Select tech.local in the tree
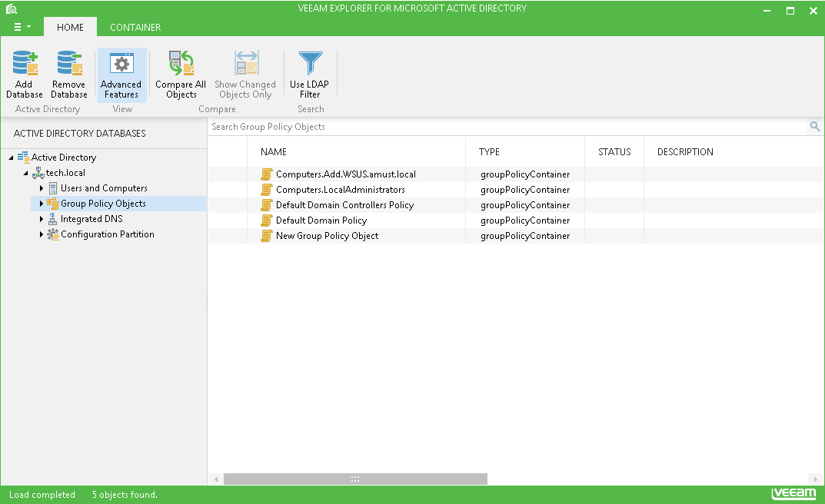 tap(65, 172)
